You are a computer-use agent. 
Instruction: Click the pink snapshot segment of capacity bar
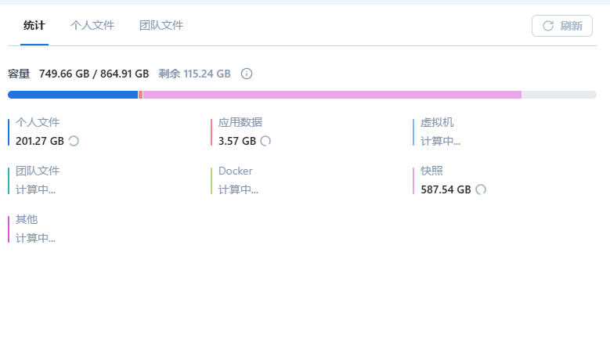point(332,95)
